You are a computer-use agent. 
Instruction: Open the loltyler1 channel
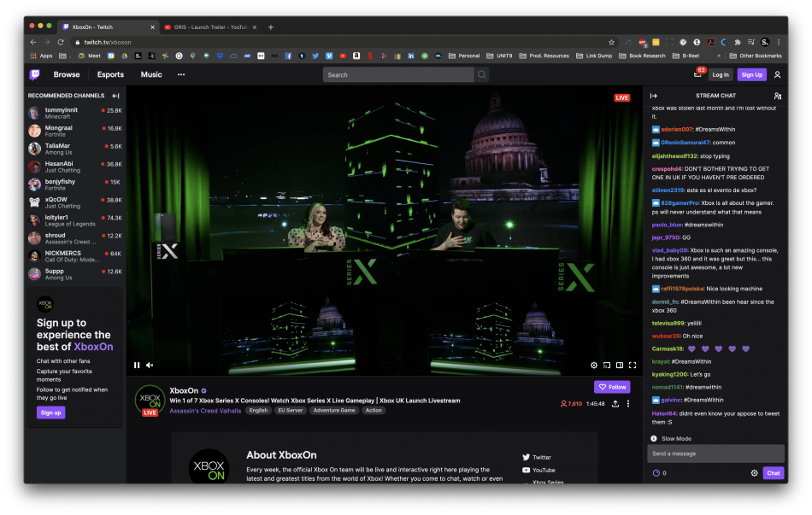coord(75,220)
